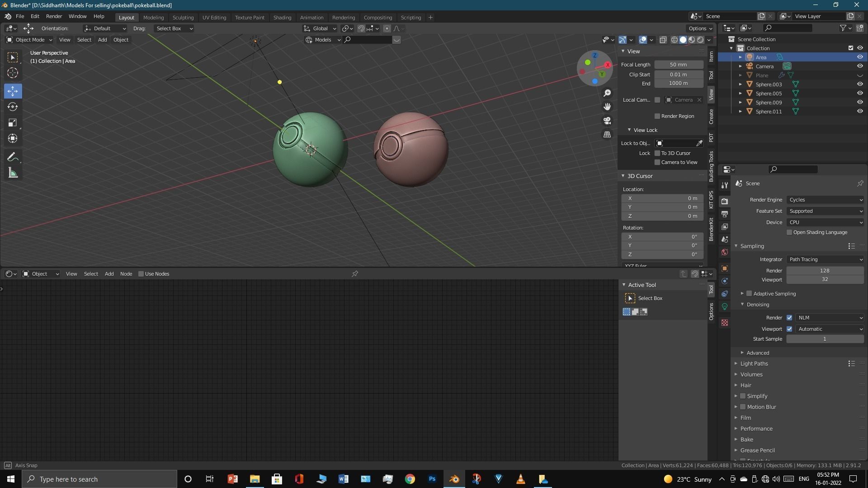
Task: Click the Focal Length 50 mm field
Action: click(x=679, y=65)
